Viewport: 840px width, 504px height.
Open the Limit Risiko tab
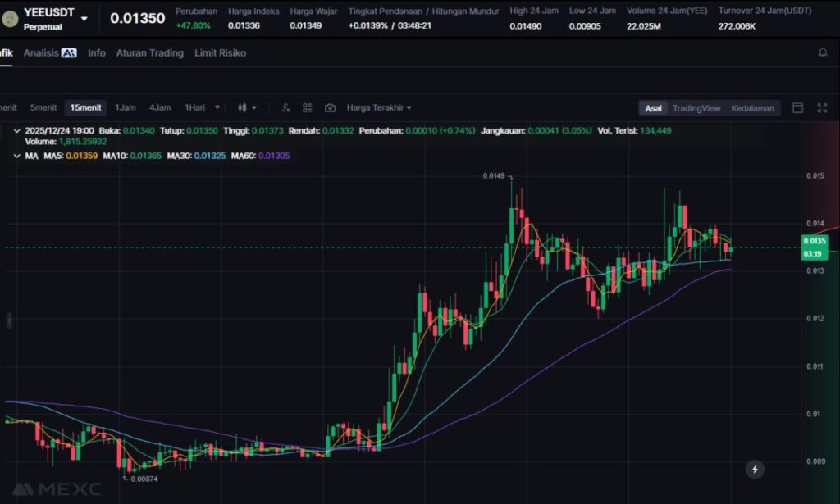pos(220,52)
